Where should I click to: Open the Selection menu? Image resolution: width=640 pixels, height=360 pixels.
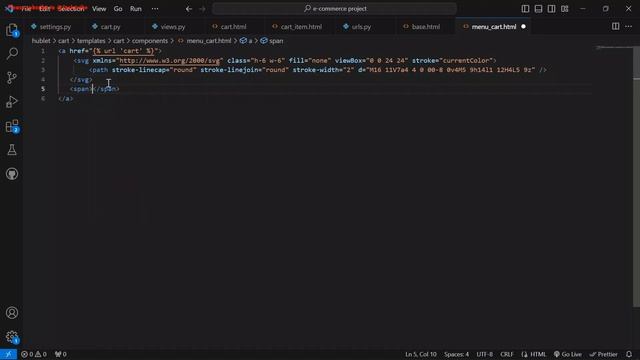click(71, 9)
